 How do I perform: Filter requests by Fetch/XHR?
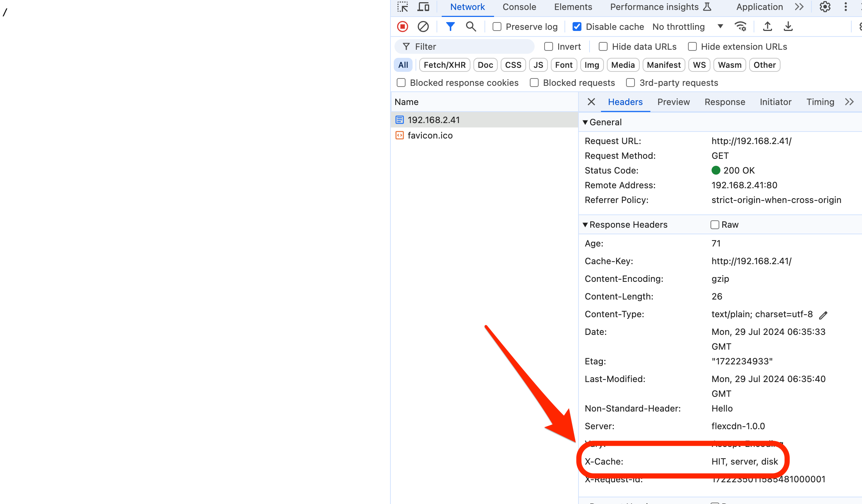click(x=445, y=65)
